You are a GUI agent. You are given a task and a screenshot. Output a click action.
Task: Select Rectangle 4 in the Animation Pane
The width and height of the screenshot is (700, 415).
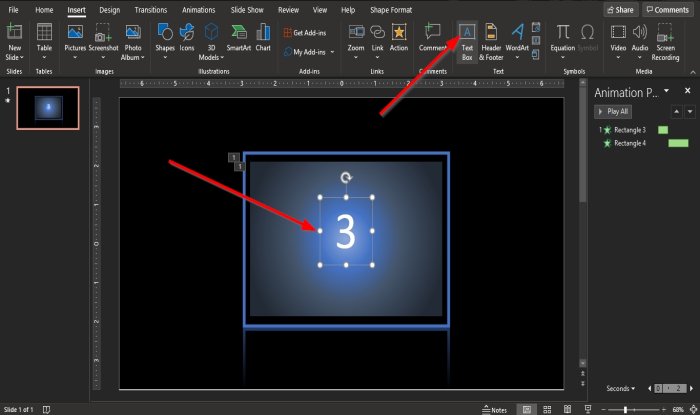tap(629, 143)
